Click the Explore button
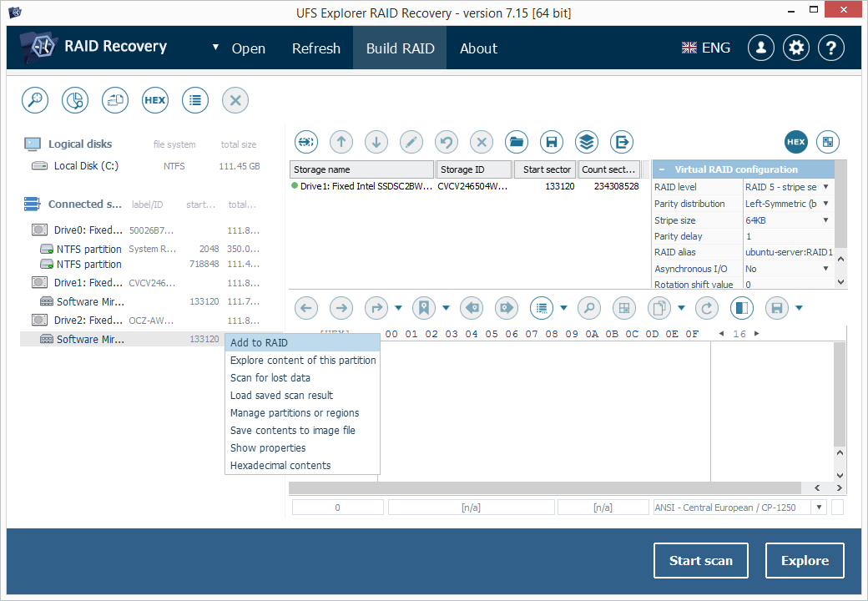Viewport: 868px width, 601px height. [805, 561]
